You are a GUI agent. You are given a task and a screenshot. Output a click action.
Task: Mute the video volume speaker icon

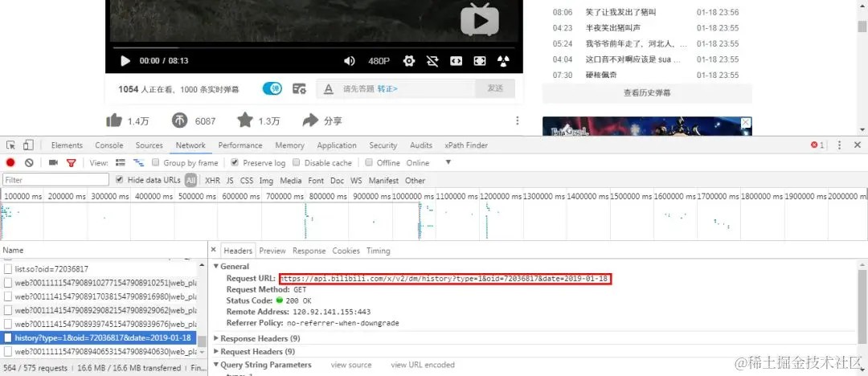[x=350, y=61]
